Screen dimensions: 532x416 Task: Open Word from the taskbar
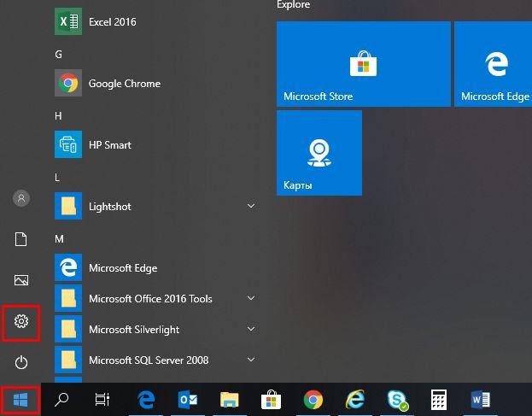pyautogui.click(x=481, y=400)
